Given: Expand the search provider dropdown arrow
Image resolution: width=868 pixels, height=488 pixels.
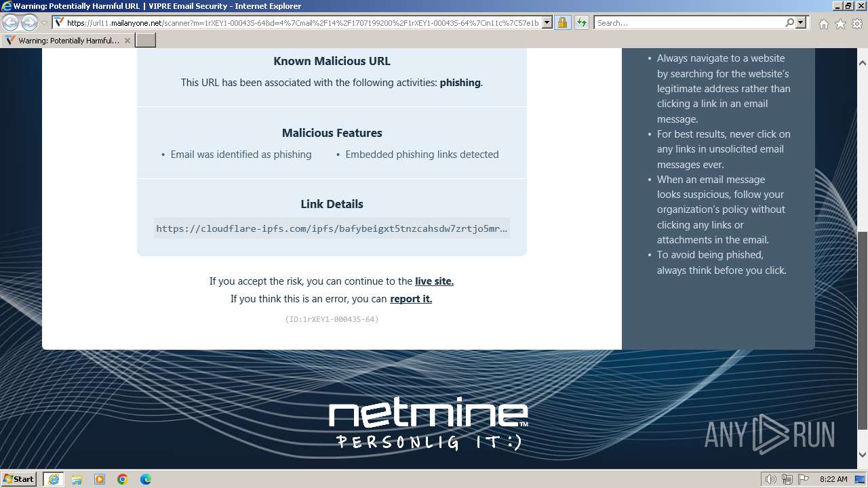Looking at the screenshot, I should [801, 22].
